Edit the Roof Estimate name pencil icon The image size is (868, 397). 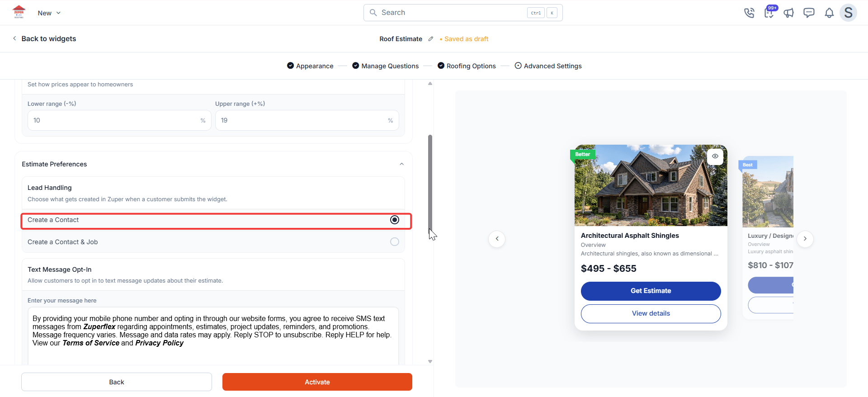point(431,39)
